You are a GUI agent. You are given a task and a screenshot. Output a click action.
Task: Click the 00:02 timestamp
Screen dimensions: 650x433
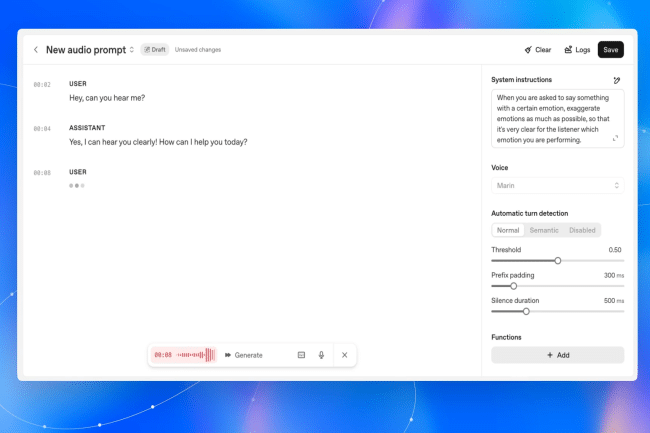(x=42, y=85)
